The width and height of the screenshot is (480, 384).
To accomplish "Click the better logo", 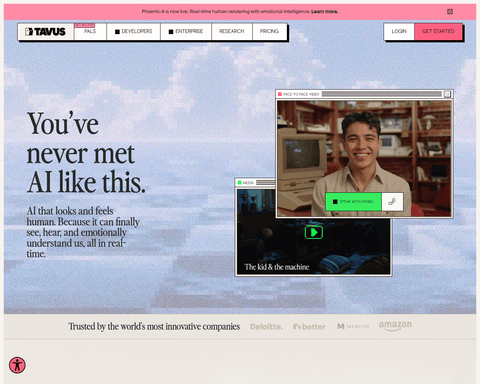I will [309, 327].
